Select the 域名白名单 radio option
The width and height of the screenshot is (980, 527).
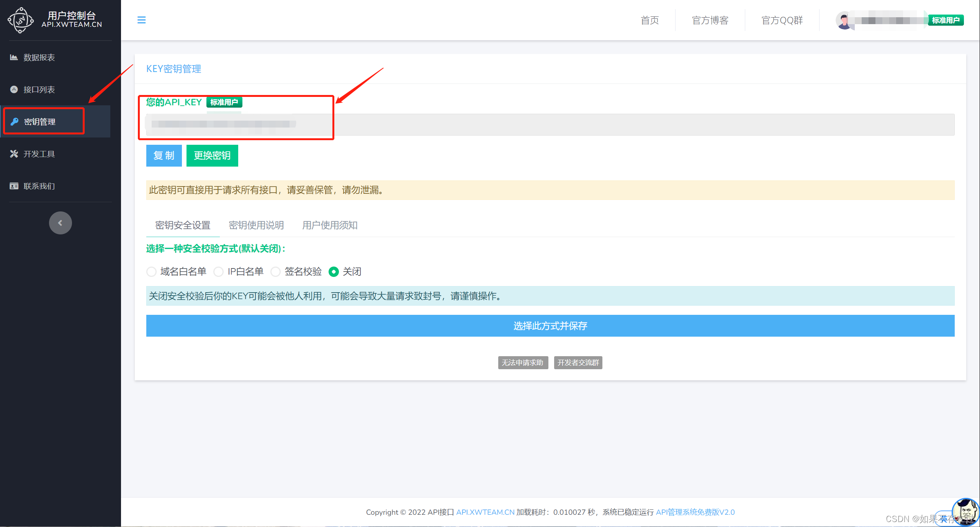click(x=151, y=272)
